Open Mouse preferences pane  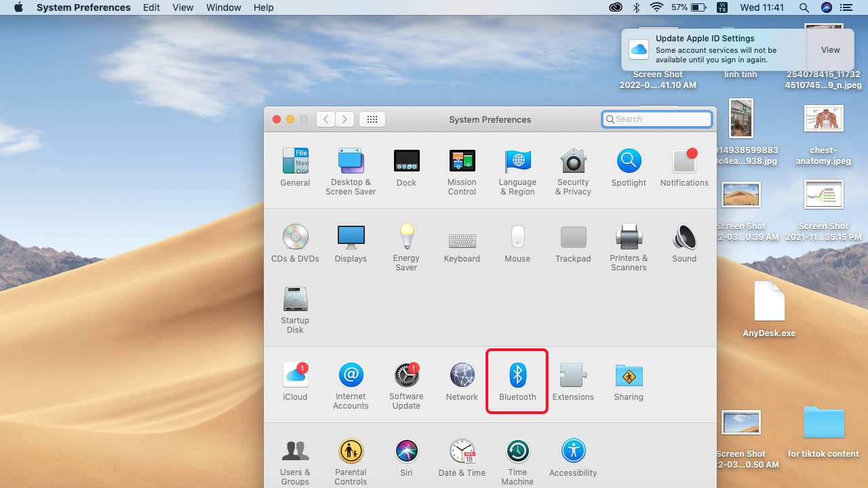517,243
